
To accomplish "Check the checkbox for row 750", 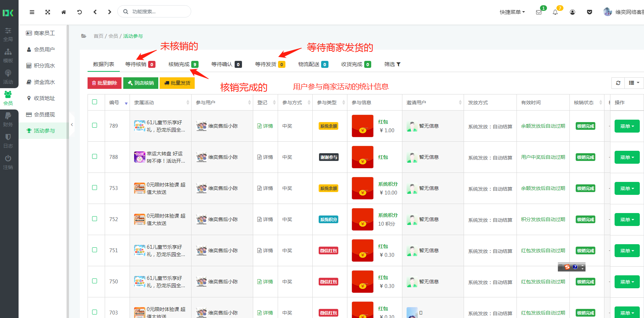I will click(x=95, y=281).
